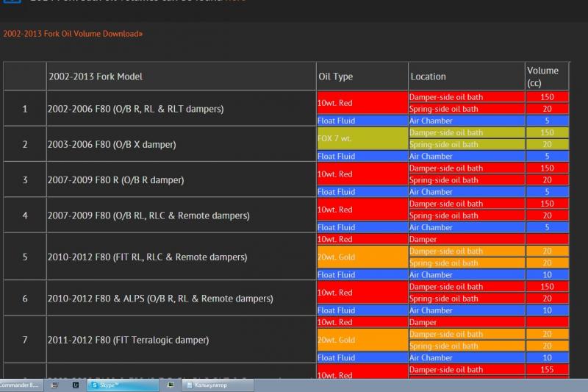
Task: Click olive 'Damper-side oil bath' in row 2
Action: pos(467,133)
